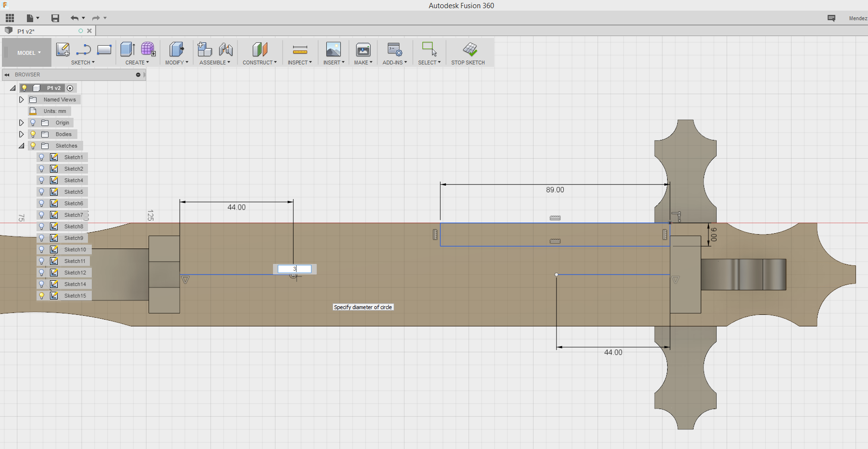Toggle visibility lightbulb for Sketch10
868x449 pixels.
tap(42, 249)
